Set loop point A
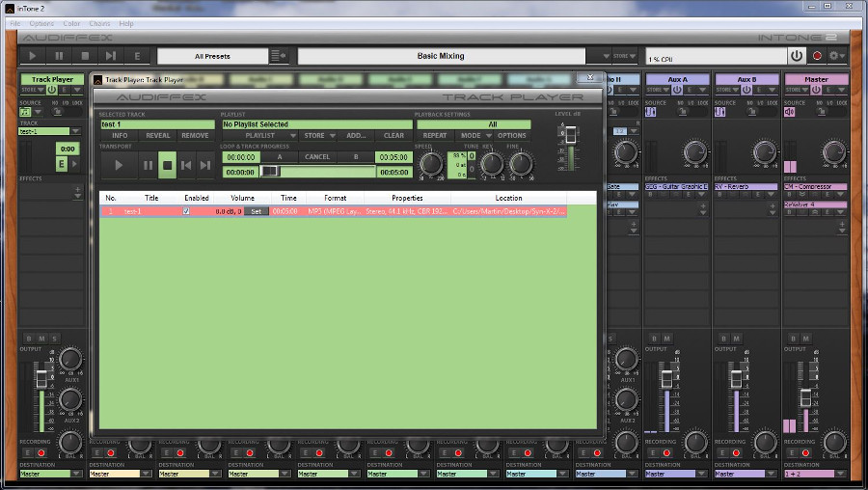This screenshot has height=490, width=868. point(280,157)
